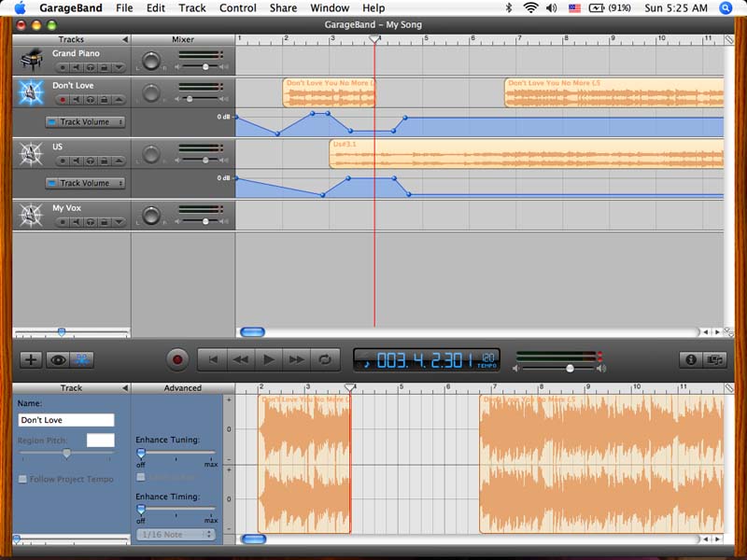Start recording with the red button
This screenshot has width=747, height=560.
point(177,359)
